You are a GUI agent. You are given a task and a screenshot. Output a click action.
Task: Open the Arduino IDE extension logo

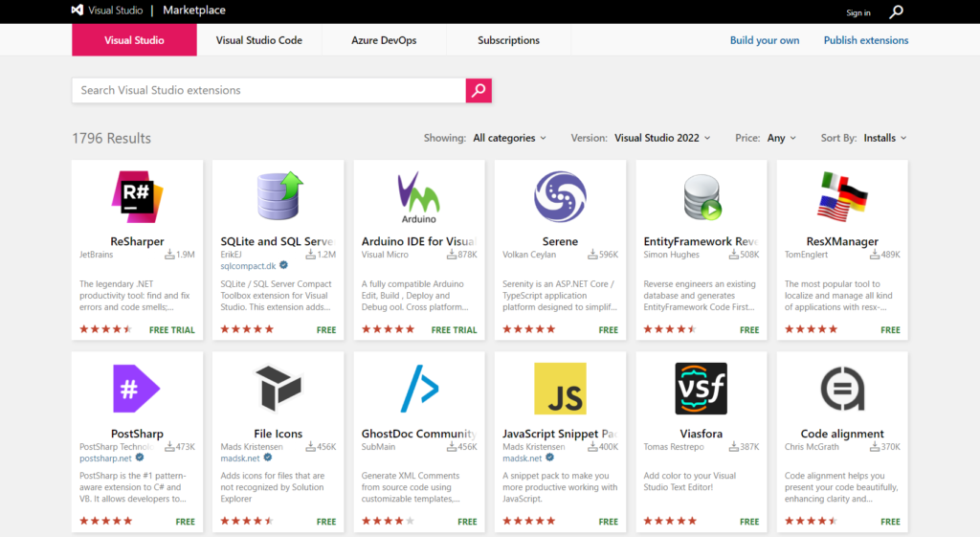(418, 196)
